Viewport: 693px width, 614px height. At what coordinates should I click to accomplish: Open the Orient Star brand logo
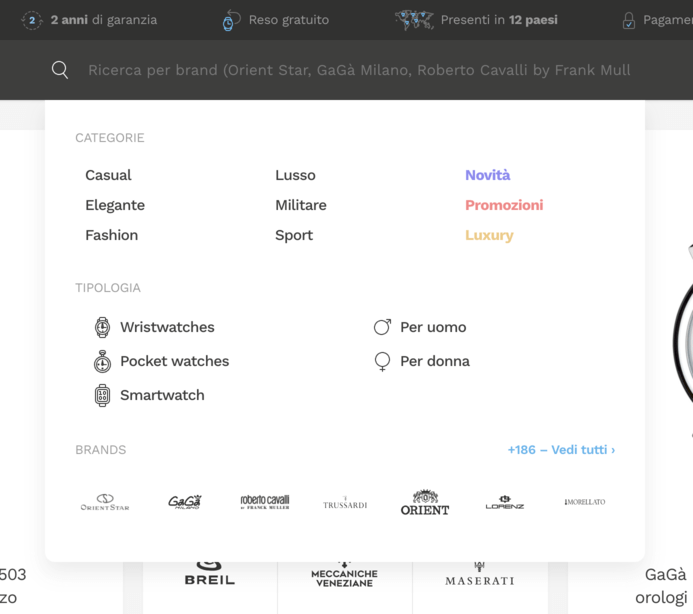[105, 502]
